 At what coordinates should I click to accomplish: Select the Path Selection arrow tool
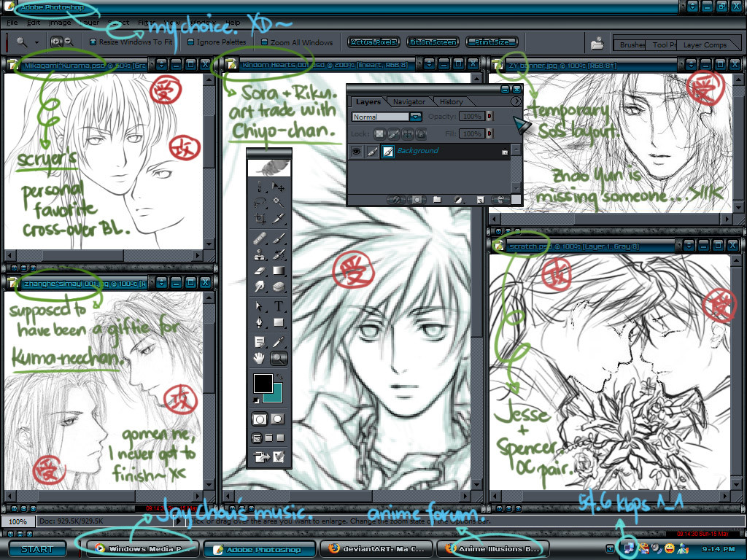point(259,306)
